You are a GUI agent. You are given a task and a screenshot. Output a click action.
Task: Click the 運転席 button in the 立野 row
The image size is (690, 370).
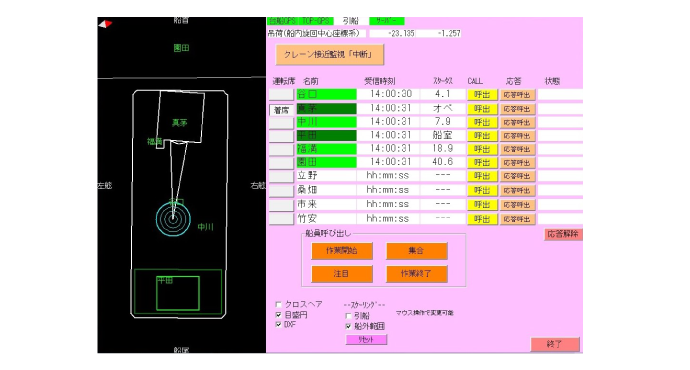click(281, 176)
